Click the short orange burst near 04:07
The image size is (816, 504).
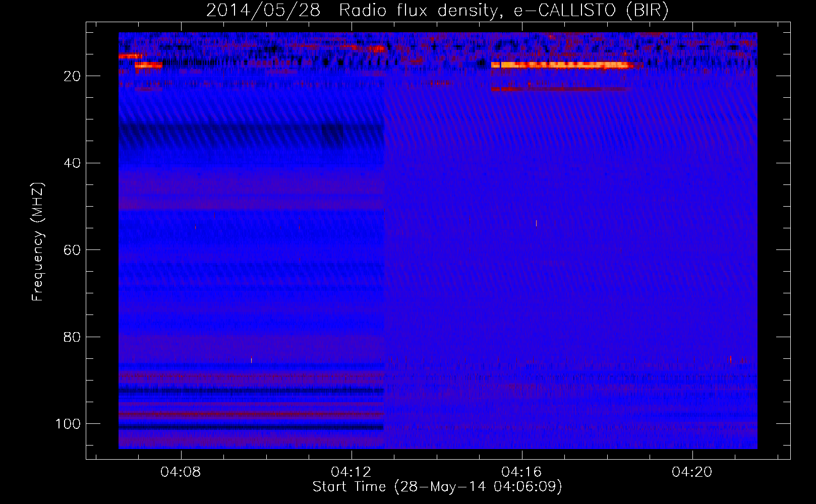coord(148,65)
